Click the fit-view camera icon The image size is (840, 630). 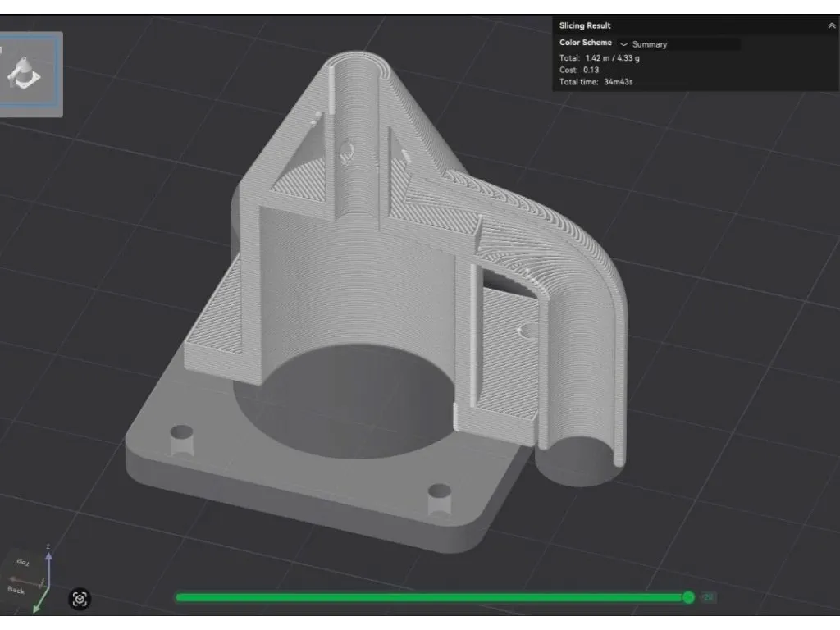[x=80, y=600]
